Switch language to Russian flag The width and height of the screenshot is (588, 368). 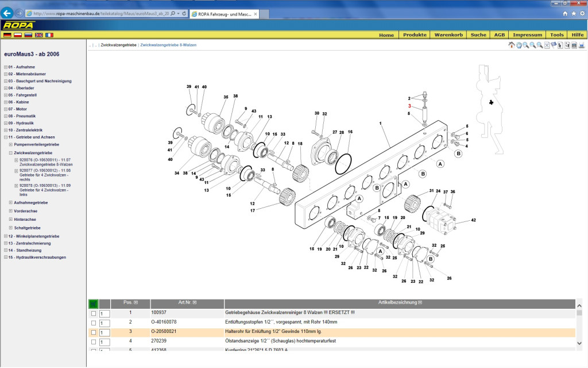tap(28, 35)
